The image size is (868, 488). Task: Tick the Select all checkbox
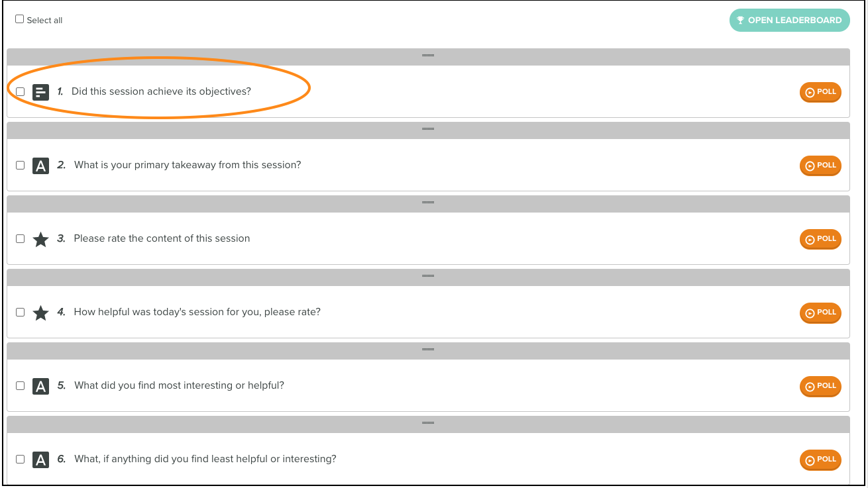(19, 19)
